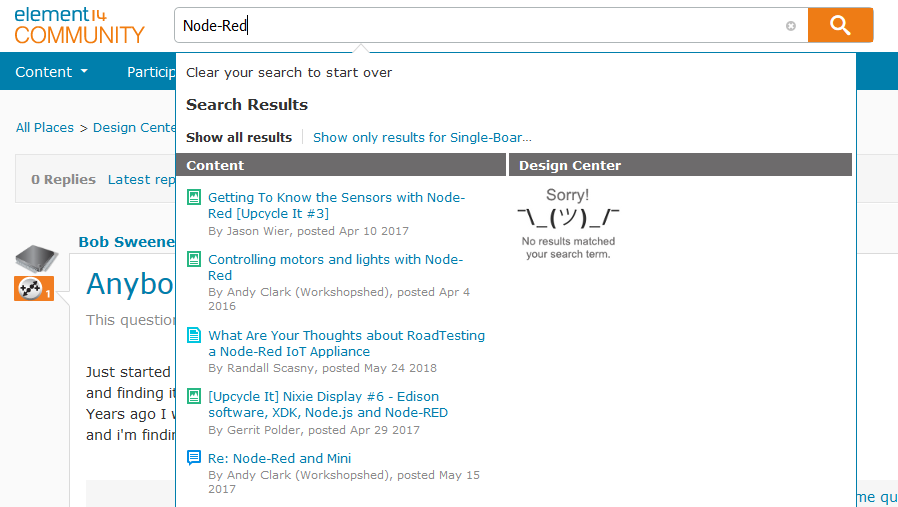This screenshot has height=507, width=898.
Task: Clear the search field with the x icon
Action: click(791, 26)
